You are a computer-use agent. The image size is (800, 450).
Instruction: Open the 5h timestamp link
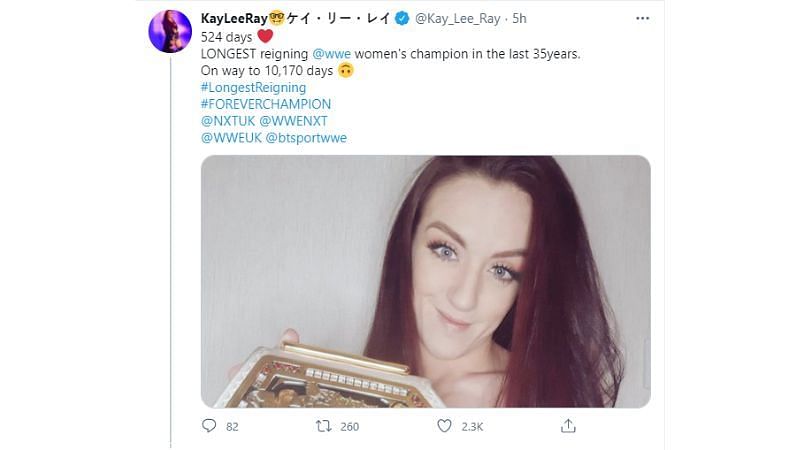point(519,19)
